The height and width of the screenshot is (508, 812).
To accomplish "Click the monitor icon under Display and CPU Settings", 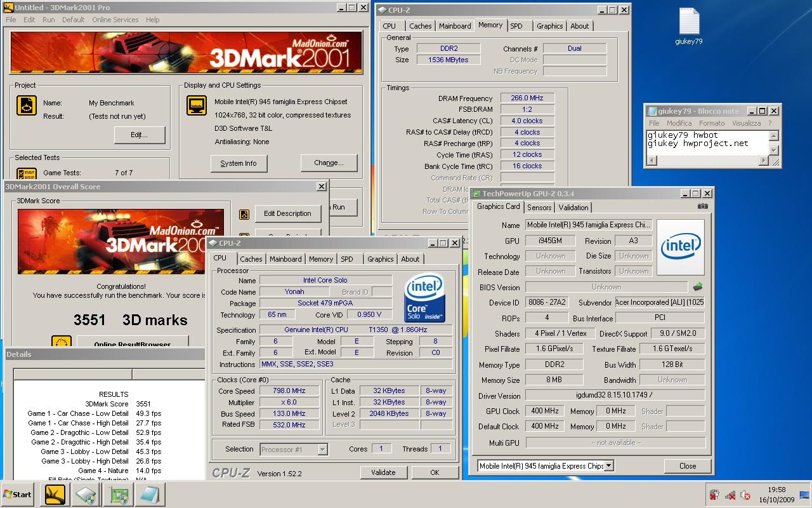I will point(197,105).
